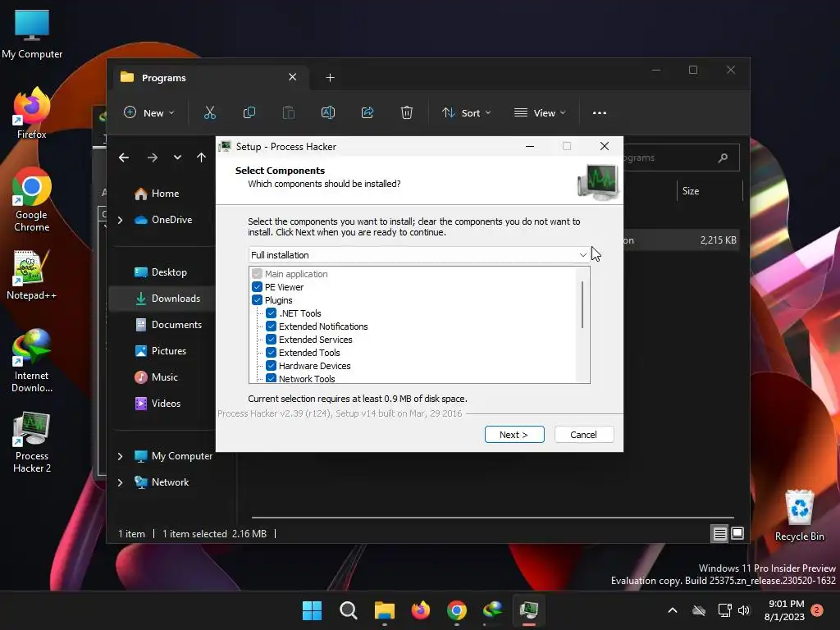Open Internet Download Manager desktop shortcut

coord(32,361)
